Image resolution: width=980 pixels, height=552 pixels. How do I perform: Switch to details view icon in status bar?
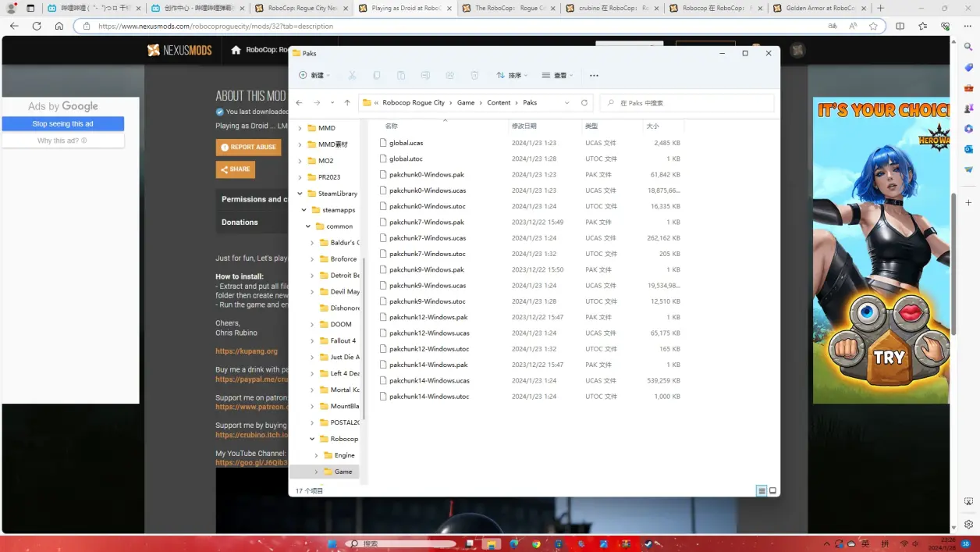pyautogui.click(x=762, y=491)
